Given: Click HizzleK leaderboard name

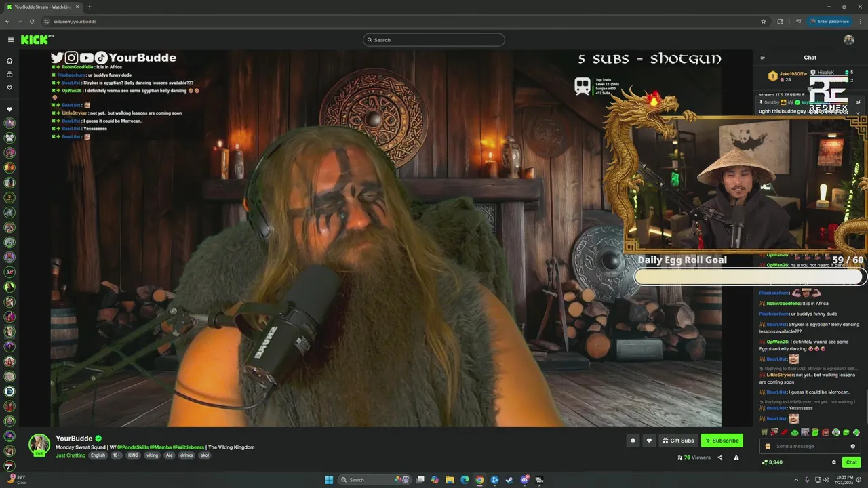Looking at the screenshot, I should pyautogui.click(x=825, y=73).
